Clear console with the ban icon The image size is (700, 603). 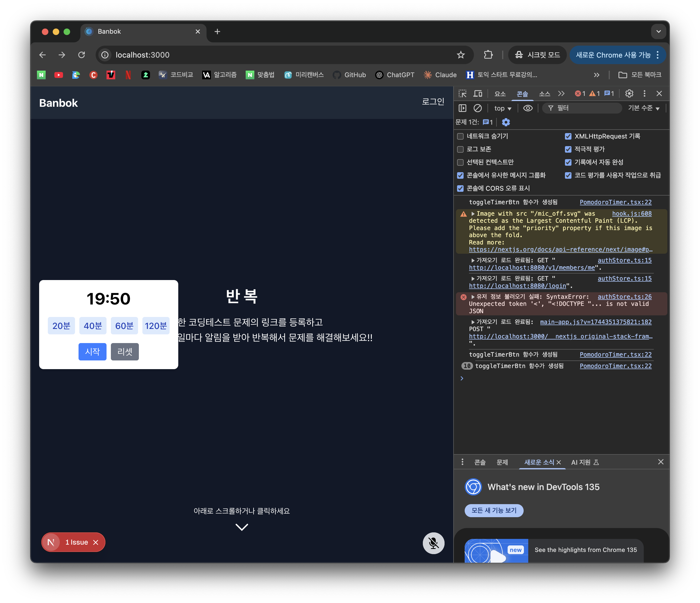point(477,108)
